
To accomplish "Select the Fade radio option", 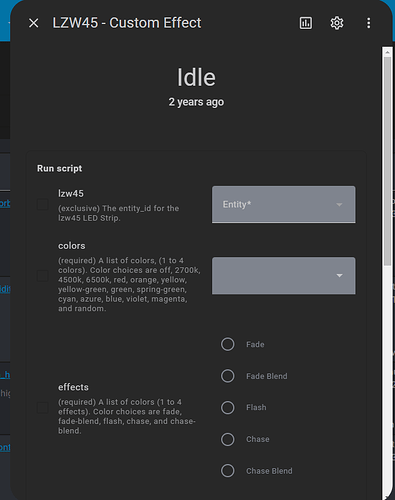I will tap(228, 344).
